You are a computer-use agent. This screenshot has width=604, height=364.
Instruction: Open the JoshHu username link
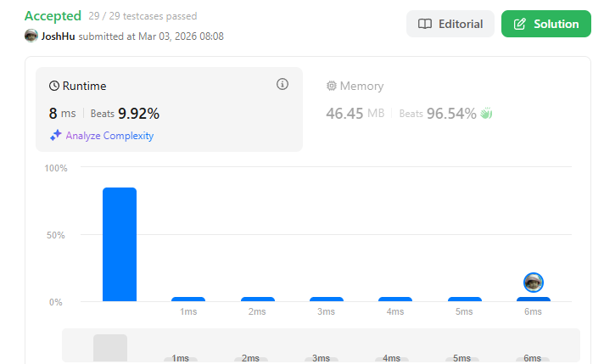(58, 36)
